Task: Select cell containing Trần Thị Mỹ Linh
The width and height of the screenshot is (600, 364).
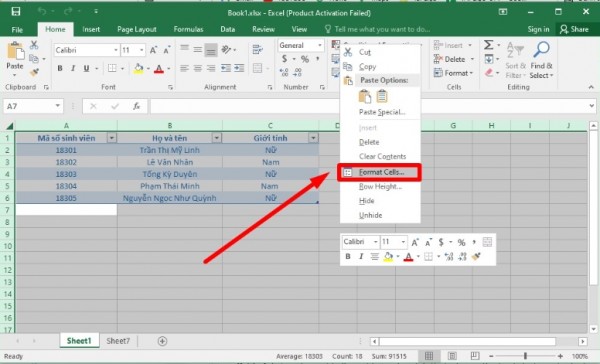Action: pyautogui.click(x=170, y=150)
